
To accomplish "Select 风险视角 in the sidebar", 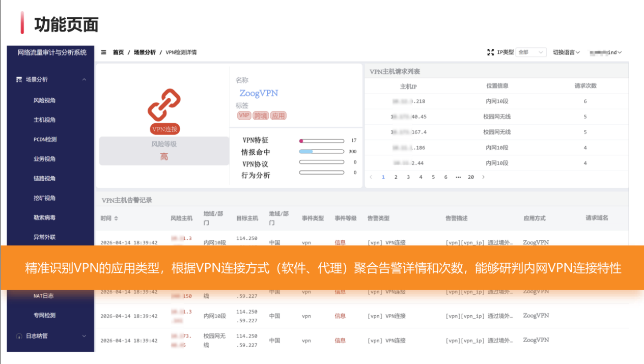I will pyautogui.click(x=45, y=100).
